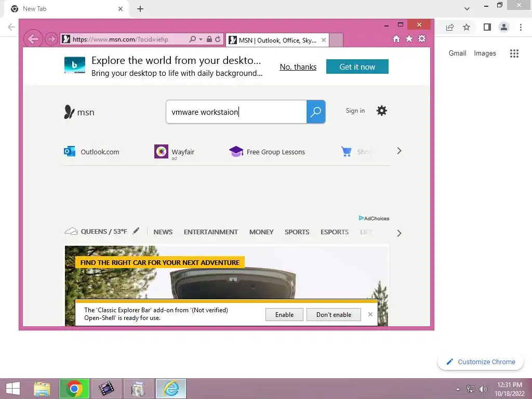This screenshot has width=532, height=399.
Task: Click the AdChoices link
Action: pos(374,218)
